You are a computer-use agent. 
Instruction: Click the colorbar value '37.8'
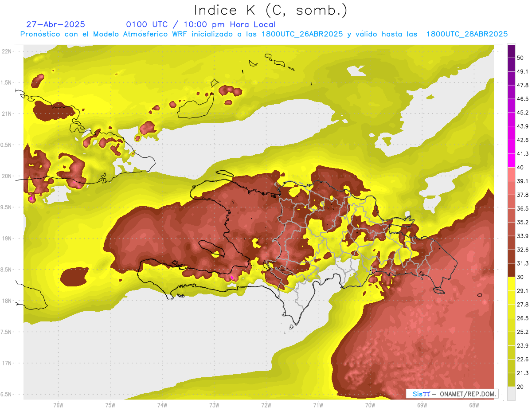click(x=522, y=195)
